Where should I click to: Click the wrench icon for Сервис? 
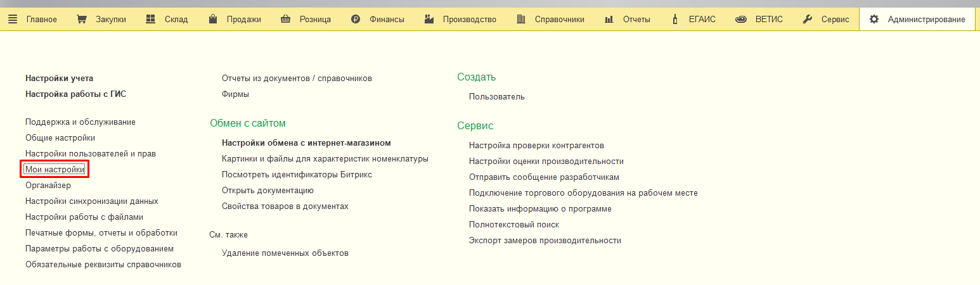point(808,19)
